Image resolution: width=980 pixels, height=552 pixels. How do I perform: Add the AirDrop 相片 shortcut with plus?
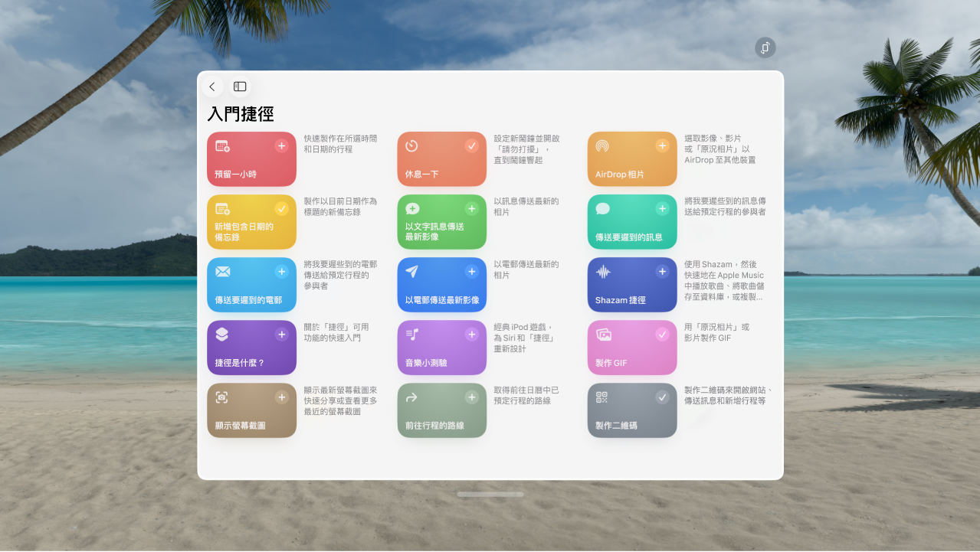tap(662, 145)
